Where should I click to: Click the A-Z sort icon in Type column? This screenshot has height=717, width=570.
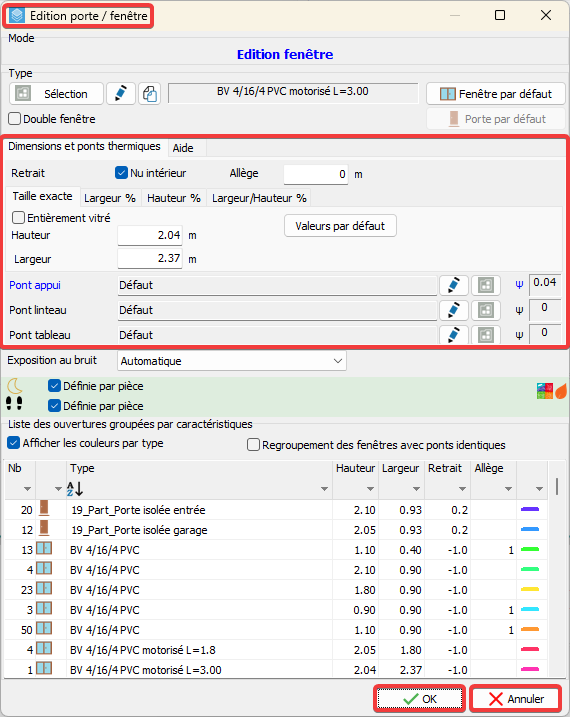click(x=75, y=489)
